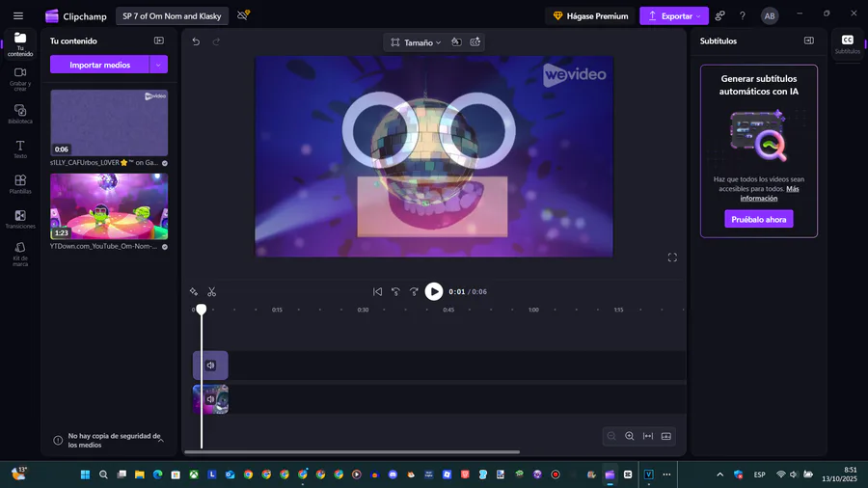
Task: Click the magic auto-compose wand icon
Action: [194, 291]
